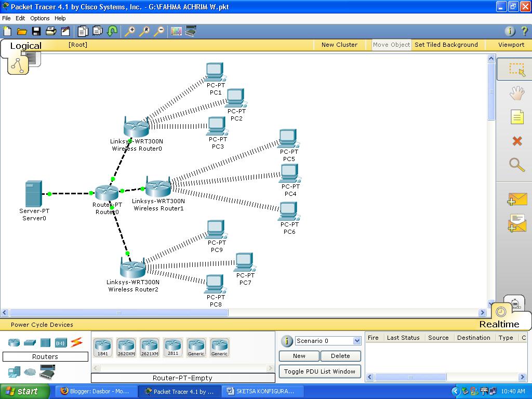Image resolution: width=532 pixels, height=399 pixels.
Task: Switch to the Logical workspace tab
Action: pyautogui.click(x=26, y=46)
